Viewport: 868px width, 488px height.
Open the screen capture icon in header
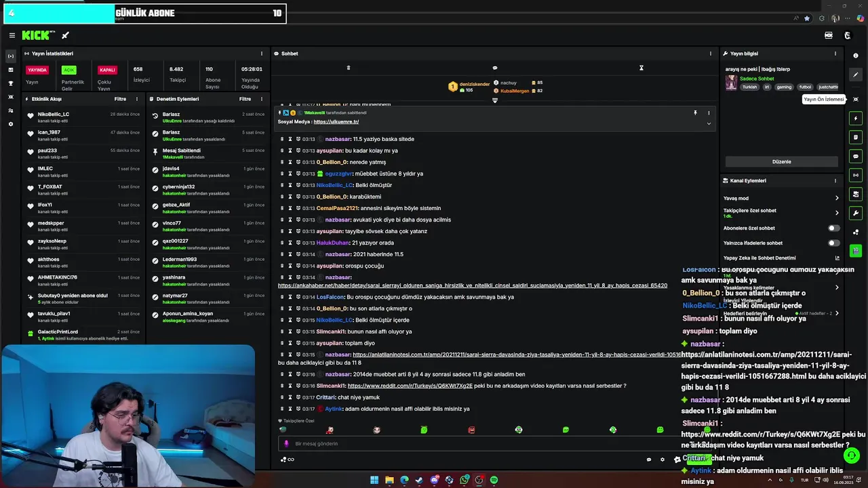pos(829,35)
